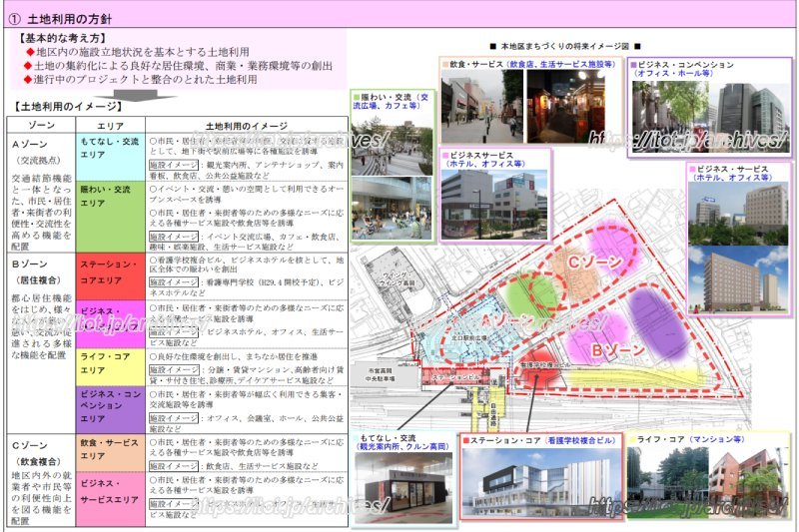This screenshot has width=799, height=532.
Task: Open the outdoor plaza photo under 賑わい・交流
Action: click(x=393, y=146)
